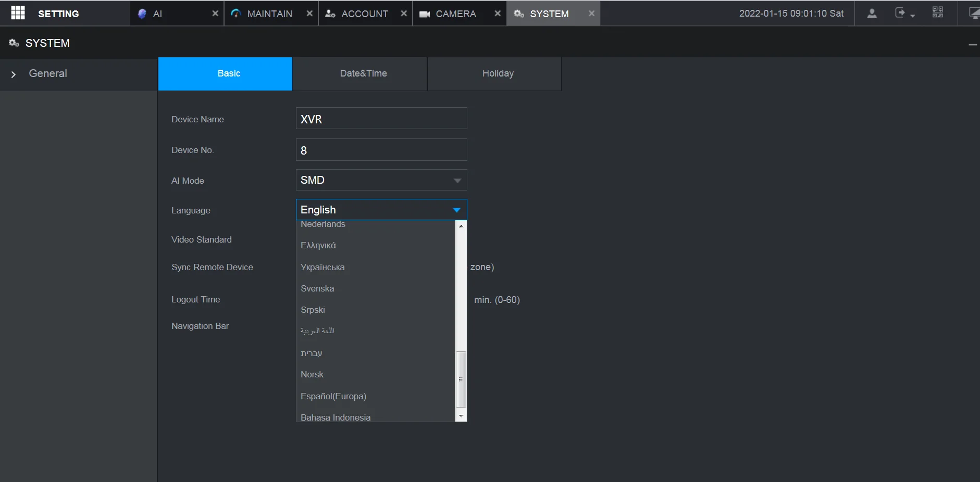
Task: Expand the General sidebar chevron
Action: [x=14, y=74]
